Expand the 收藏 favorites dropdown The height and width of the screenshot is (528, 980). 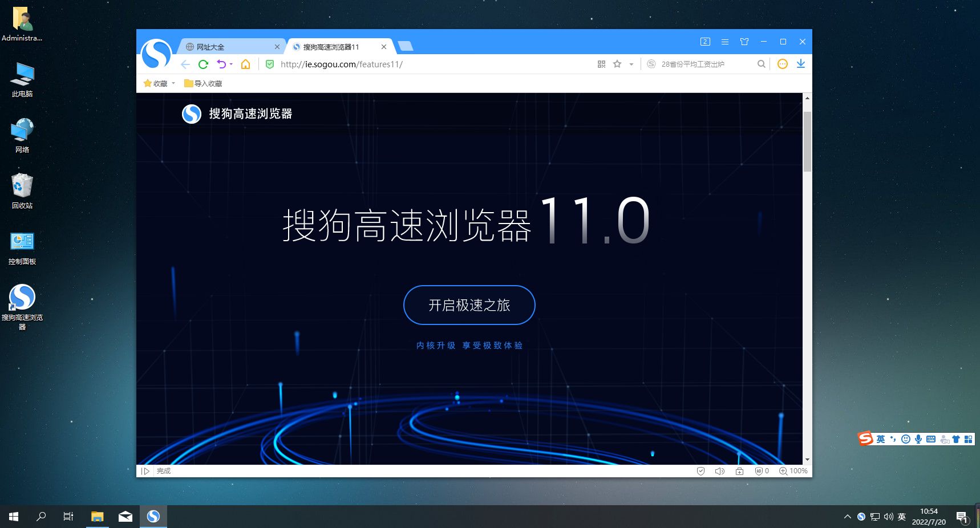[159, 83]
